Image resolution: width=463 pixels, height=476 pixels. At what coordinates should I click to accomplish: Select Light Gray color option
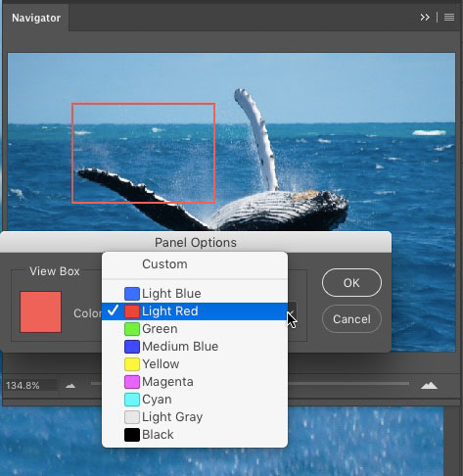(x=195, y=417)
